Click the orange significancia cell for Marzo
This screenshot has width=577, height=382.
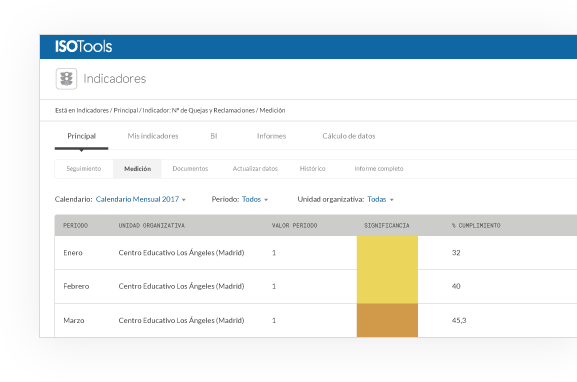(387, 320)
